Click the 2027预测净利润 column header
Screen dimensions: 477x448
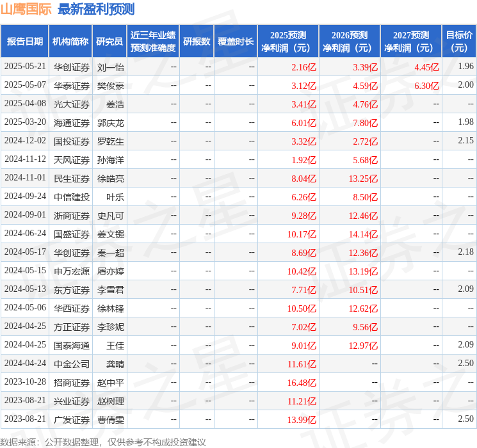click(x=411, y=42)
